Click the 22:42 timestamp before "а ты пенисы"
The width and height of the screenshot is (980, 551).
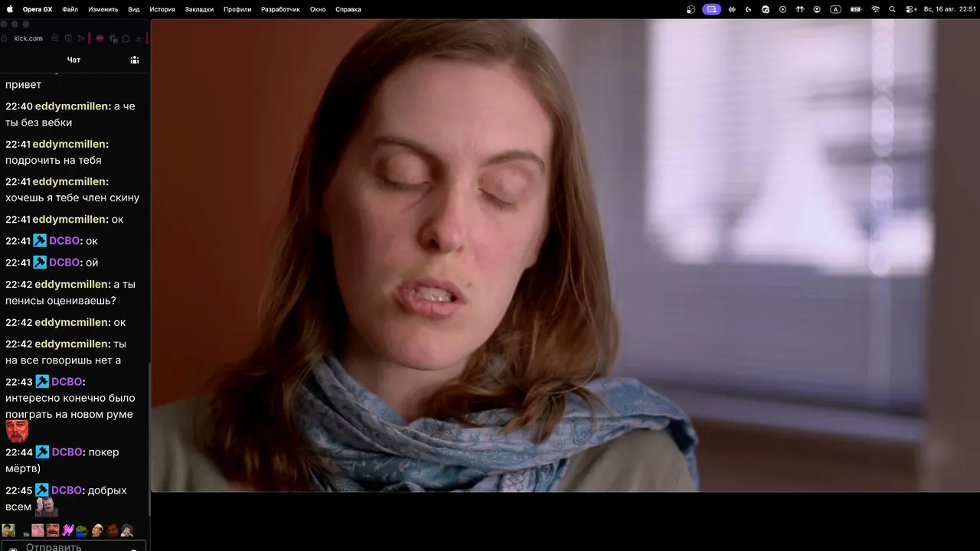tap(18, 285)
